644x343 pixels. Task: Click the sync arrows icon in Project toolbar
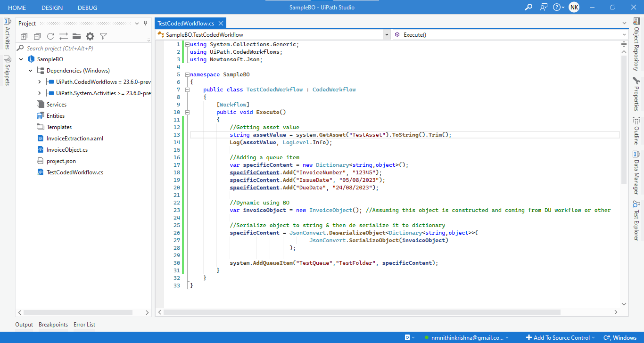coord(64,36)
